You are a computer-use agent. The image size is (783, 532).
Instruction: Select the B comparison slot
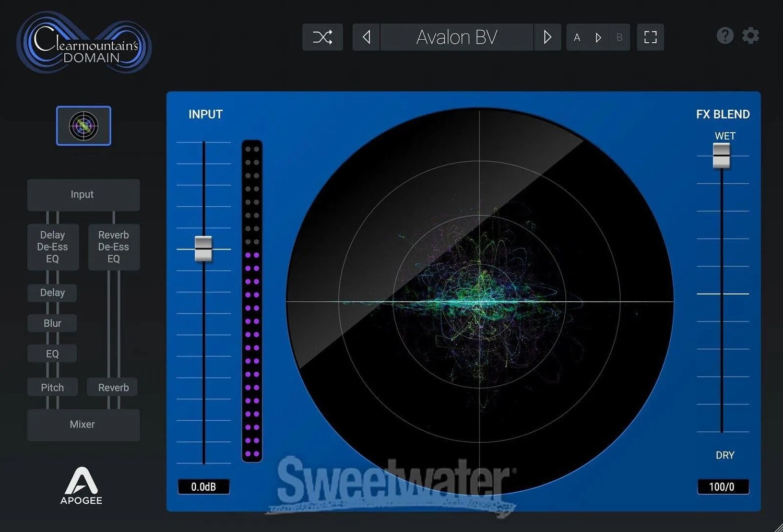point(620,38)
